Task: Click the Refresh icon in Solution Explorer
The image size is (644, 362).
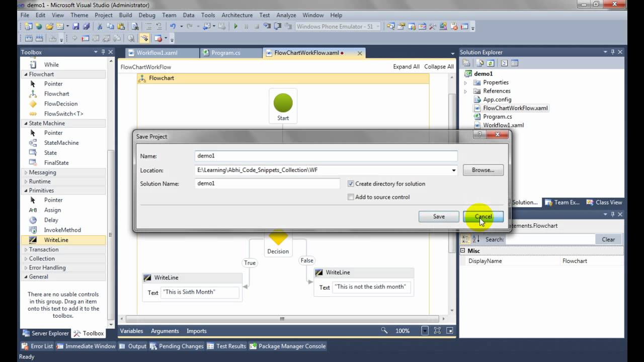Action: [x=491, y=63]
